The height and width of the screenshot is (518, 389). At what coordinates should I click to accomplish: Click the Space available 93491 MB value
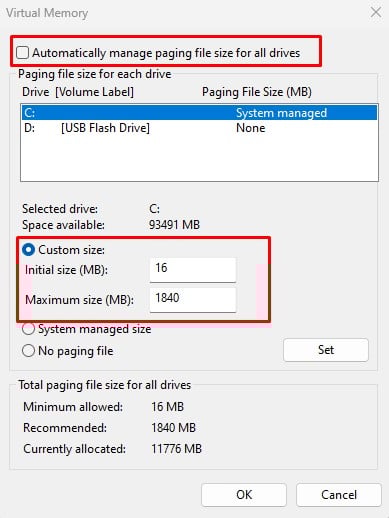[x=174, y=225]
